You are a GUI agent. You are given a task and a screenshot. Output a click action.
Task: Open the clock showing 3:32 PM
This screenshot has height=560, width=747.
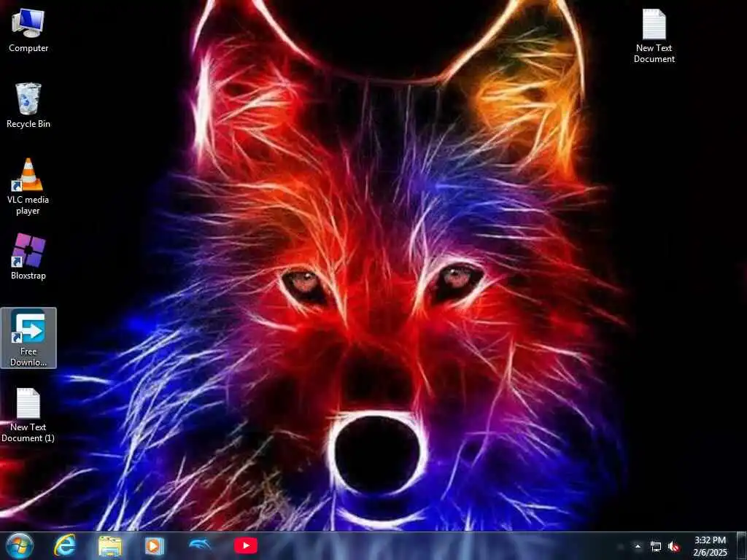tap(711, 546)
